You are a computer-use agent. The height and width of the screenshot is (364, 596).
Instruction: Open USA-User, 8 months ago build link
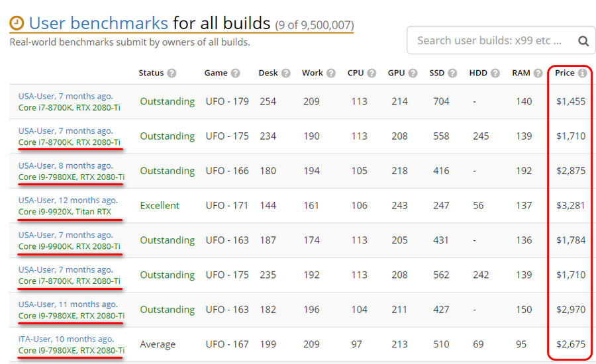(66, 165)
